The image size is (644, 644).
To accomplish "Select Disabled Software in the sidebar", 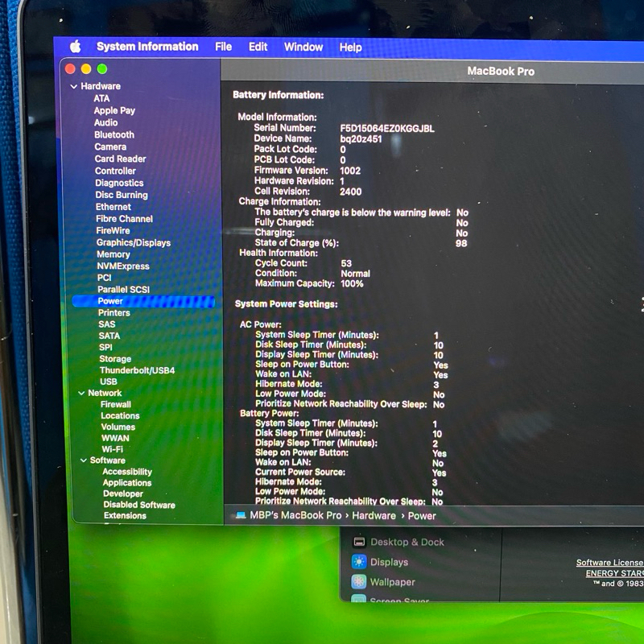I will [x=138, y=505].
